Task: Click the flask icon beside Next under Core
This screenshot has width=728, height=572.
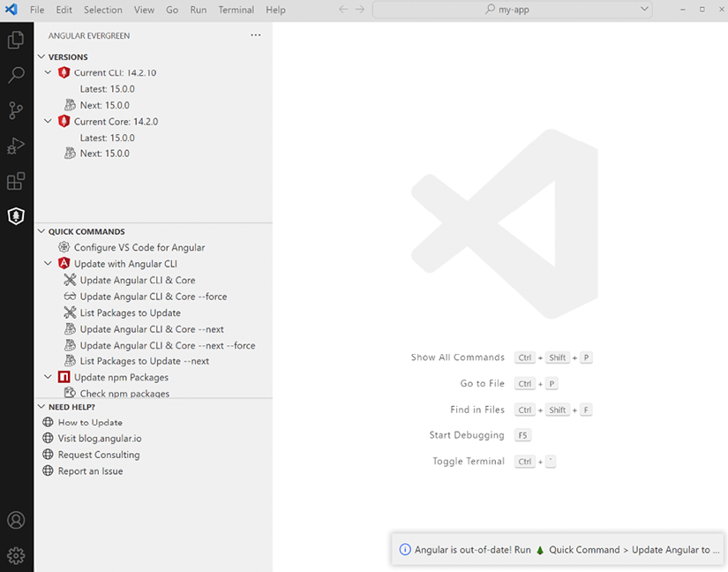Action: [70, 154]
